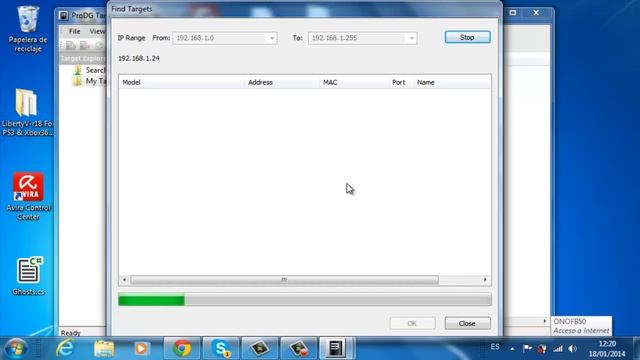640x360 pixels.
Task: Switch to Google Chrome in the taskbar
Action: coord(182,349)
